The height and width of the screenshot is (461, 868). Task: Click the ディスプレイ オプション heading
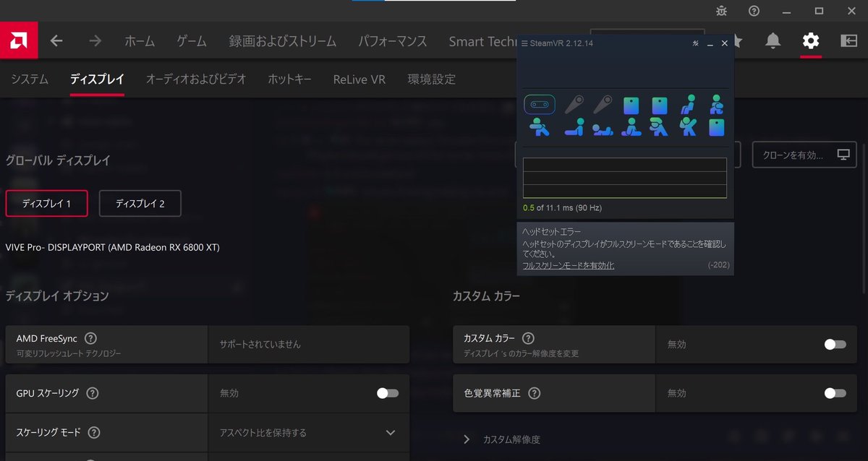tap(57, 296)
